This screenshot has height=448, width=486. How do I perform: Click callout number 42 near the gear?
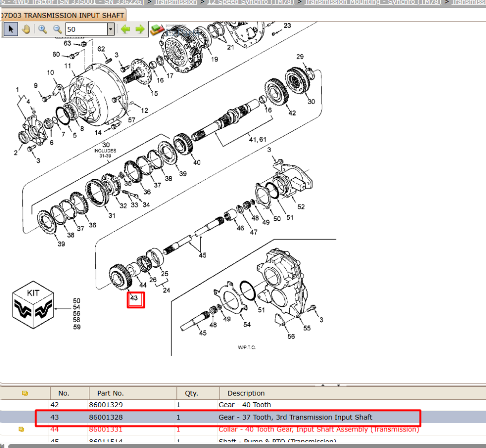292,113
